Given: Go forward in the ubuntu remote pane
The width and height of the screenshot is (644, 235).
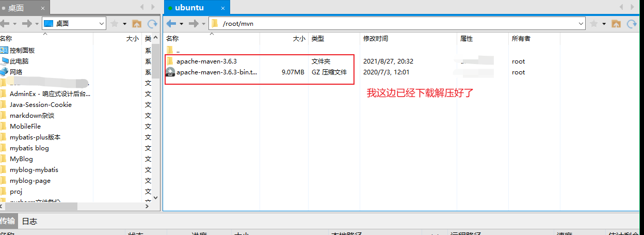Looking at the screenshot, I should tap(194, 24).
